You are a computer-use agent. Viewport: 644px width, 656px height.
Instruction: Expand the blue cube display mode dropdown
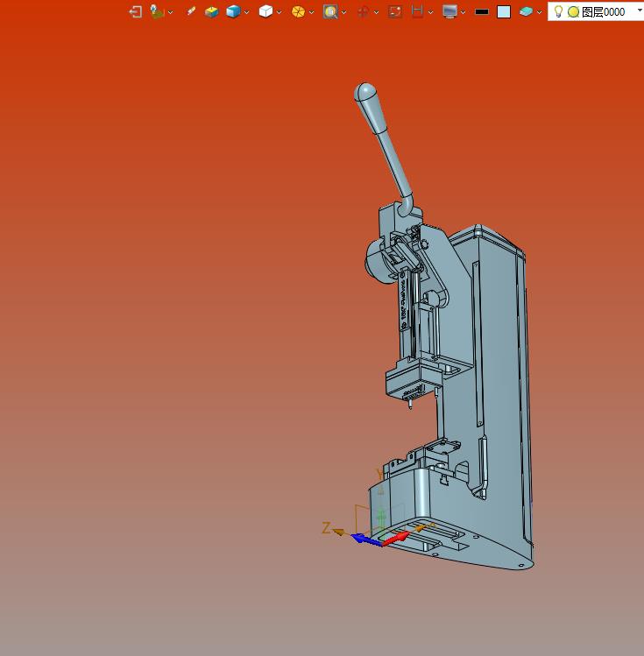point(246,12)
